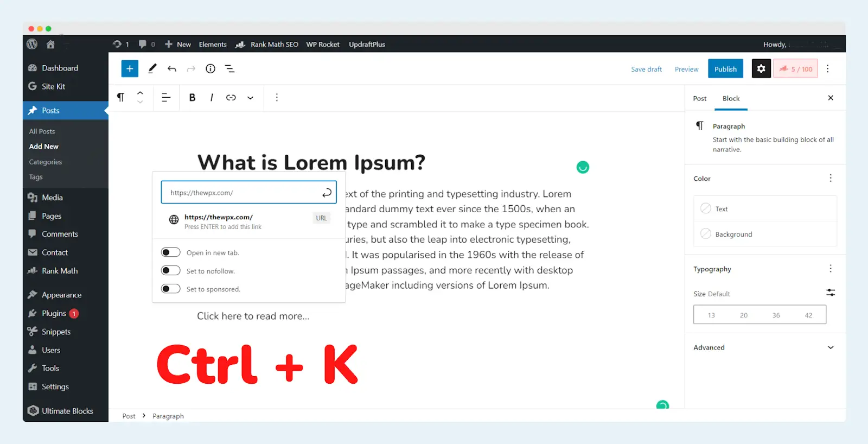Toggle Open in new tab switch
This screenshot has width=868, height=444.
coord(170,252)
